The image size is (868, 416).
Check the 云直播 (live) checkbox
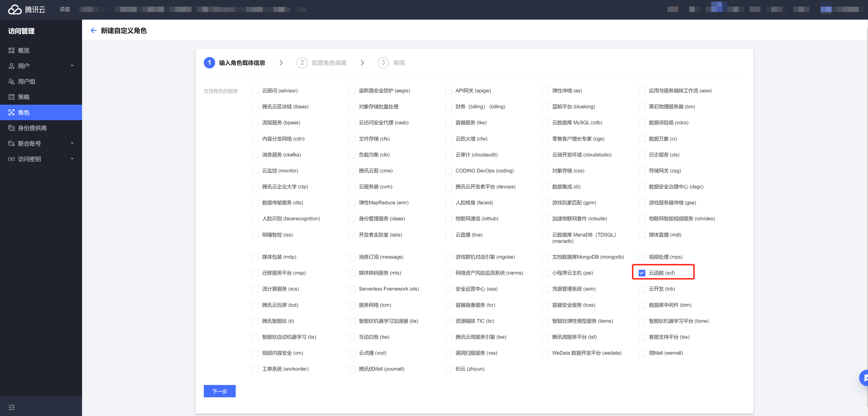(449, 235)
